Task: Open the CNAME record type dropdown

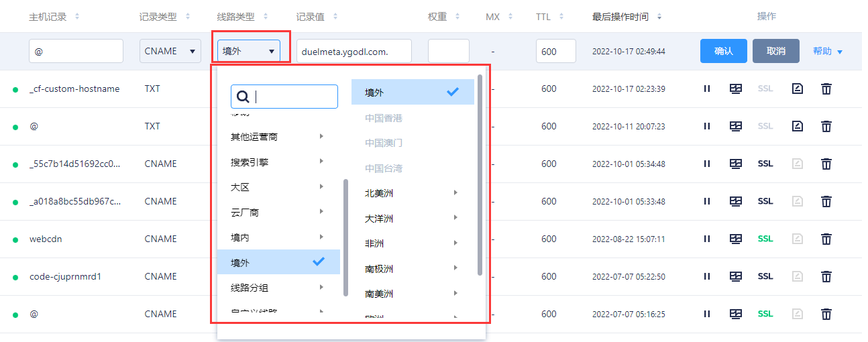Action: (170, 51)
